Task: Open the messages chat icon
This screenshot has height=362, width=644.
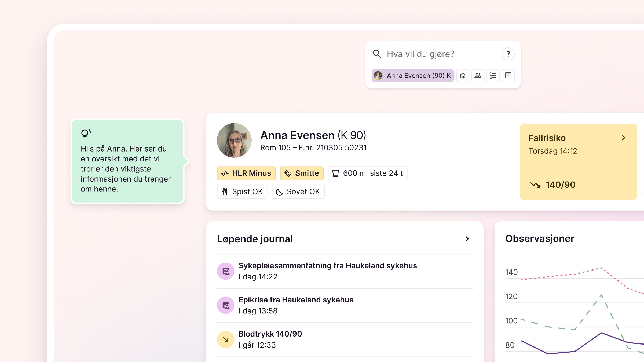Action: pos(508,76)
